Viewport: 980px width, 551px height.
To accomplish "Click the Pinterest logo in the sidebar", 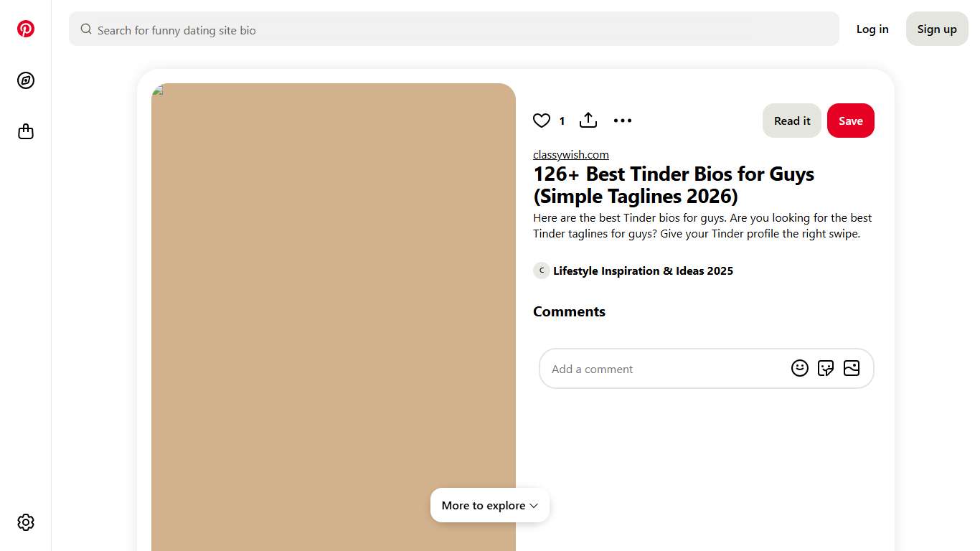I will [x=26, y=29].
